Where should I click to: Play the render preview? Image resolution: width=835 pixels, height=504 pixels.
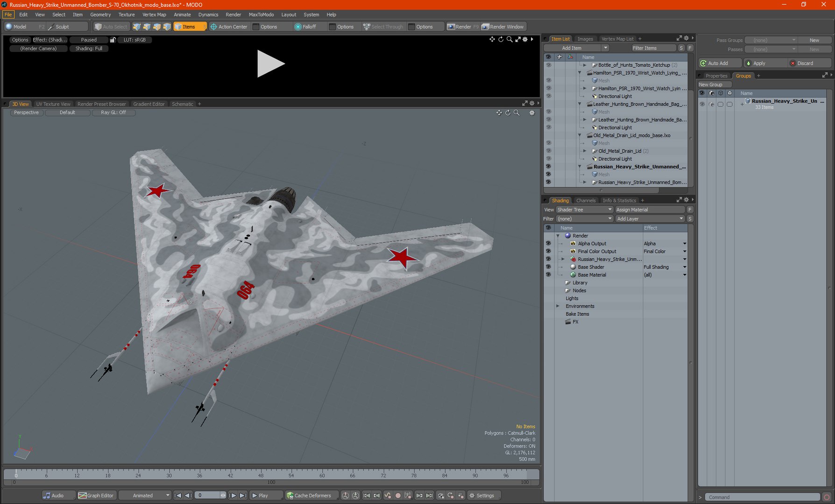coord(270,64)
